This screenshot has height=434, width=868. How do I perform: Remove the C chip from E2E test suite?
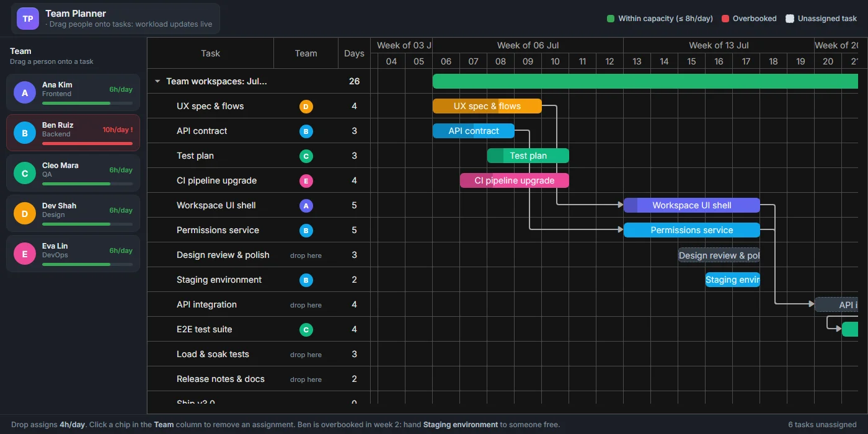[306, 329]
